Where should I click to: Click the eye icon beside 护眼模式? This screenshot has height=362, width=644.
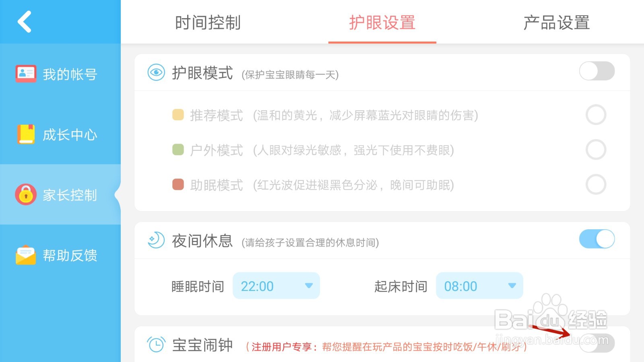155,72
